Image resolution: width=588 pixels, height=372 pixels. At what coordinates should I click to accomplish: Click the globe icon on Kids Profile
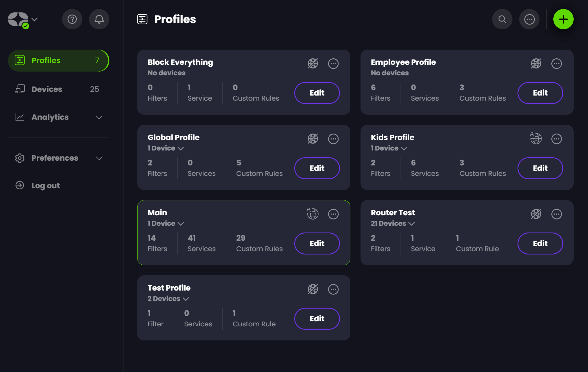pyautogui.click(x=536, y=138)
